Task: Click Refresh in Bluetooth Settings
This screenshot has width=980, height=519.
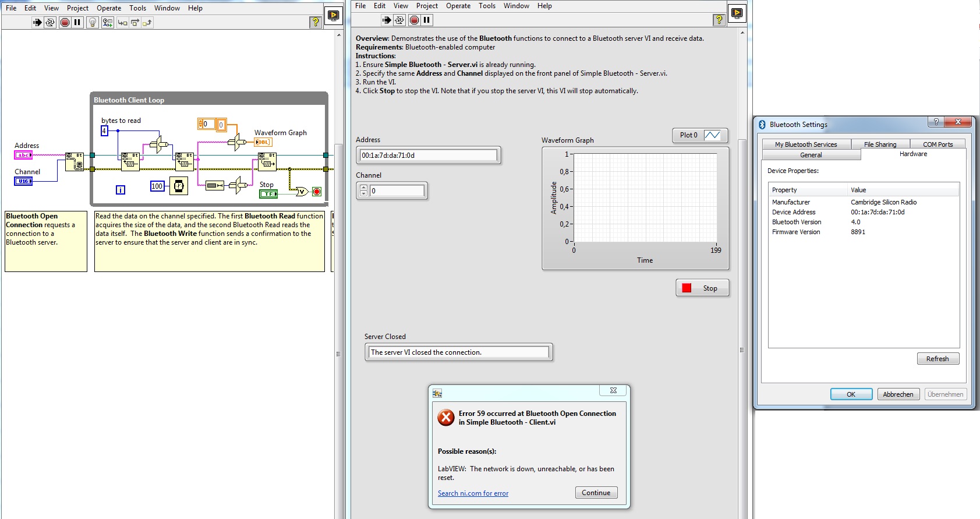Action: pos(937,359)
